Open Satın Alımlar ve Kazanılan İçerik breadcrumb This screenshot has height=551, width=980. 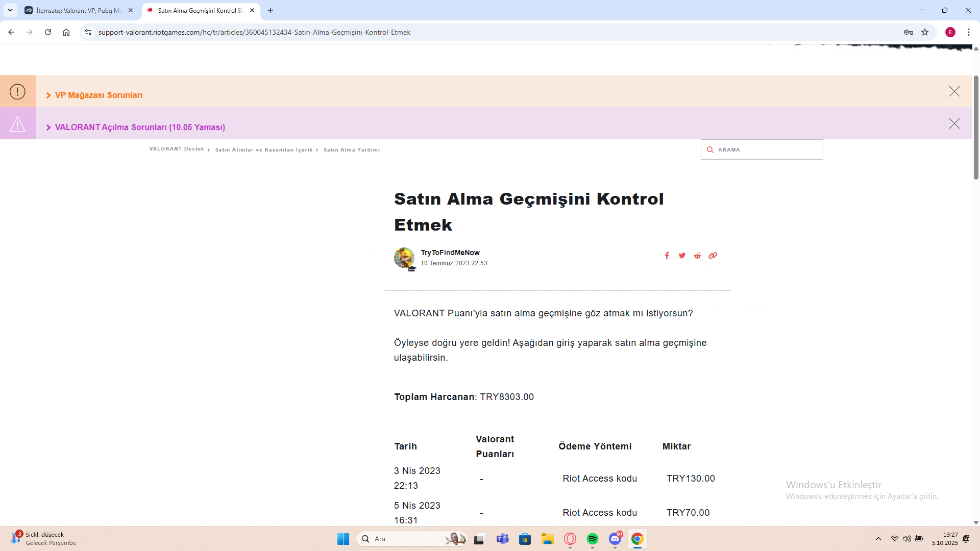click(x=263, y=150)
